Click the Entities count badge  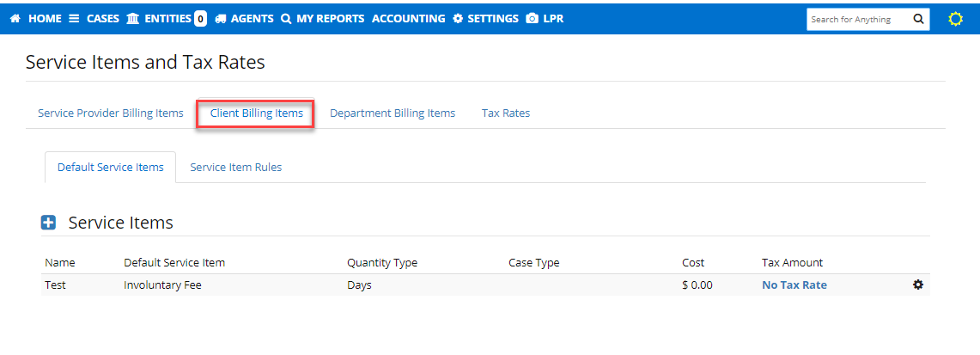[201, 19]
